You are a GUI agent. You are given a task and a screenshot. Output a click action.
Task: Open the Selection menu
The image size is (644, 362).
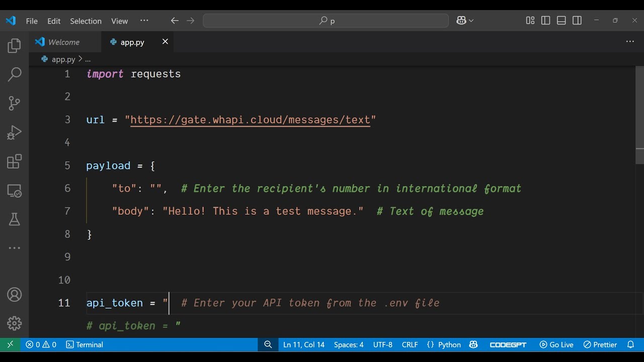click(x=86, y=21)
